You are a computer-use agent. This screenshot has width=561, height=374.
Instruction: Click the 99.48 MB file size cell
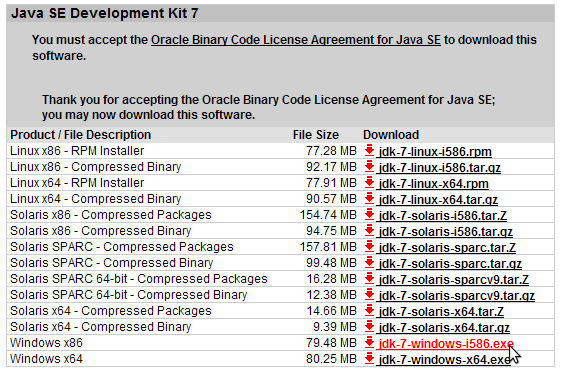click(331, 263)
